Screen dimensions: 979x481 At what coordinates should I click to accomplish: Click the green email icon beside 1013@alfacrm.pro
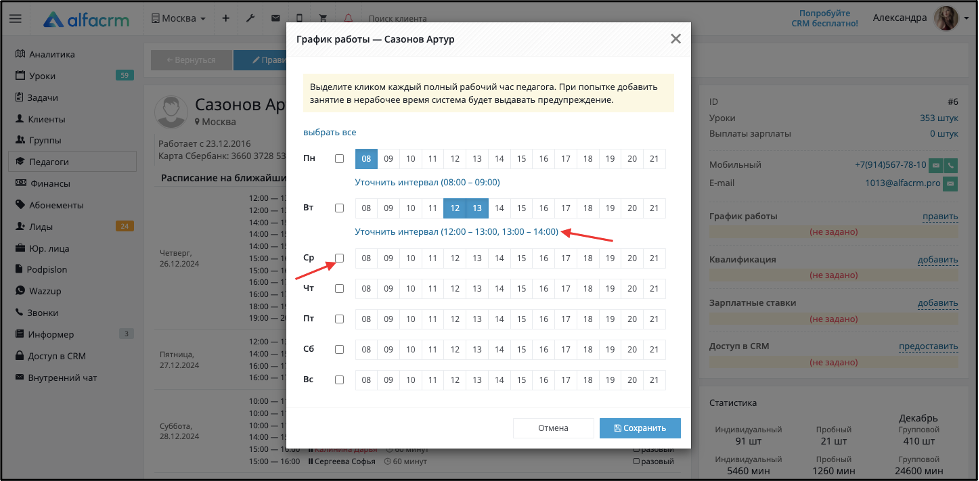(x=951, y=184)
